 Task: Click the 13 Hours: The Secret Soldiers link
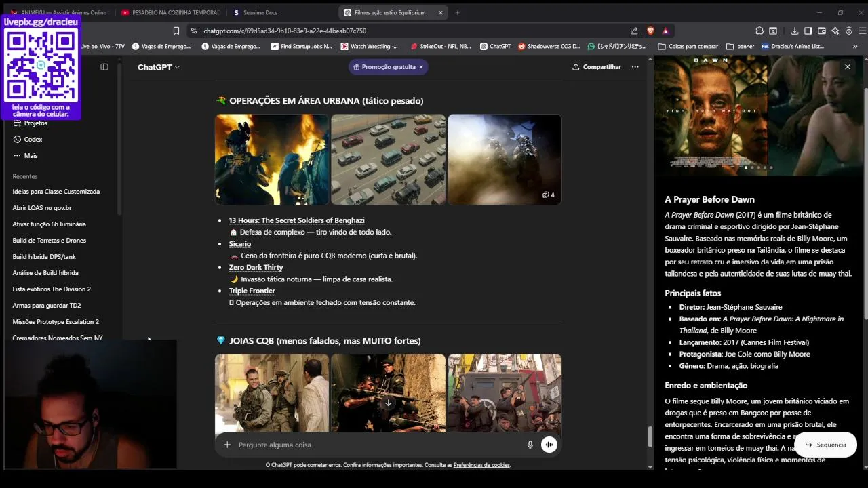(296, 220)
